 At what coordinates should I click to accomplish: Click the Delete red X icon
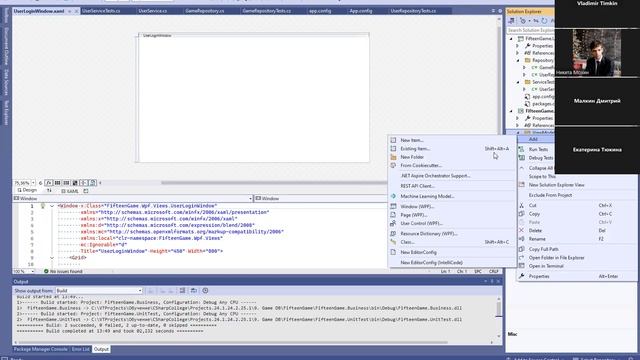[x=522, y=231]
